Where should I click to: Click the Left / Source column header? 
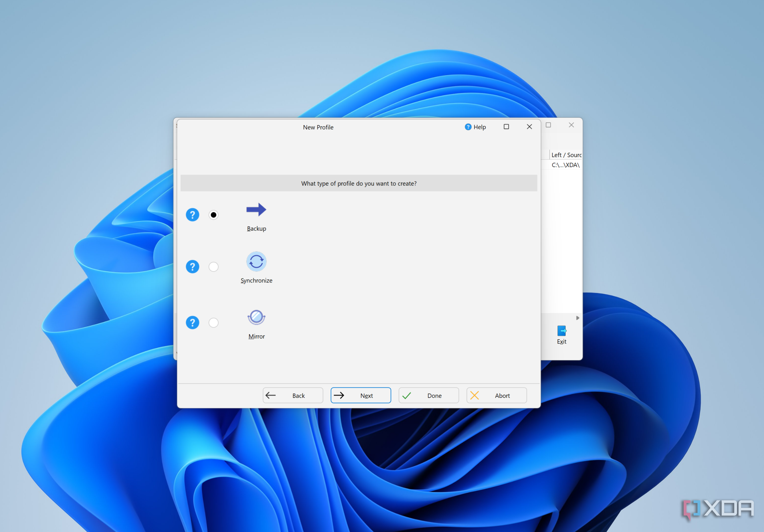[x=566, y=155]
